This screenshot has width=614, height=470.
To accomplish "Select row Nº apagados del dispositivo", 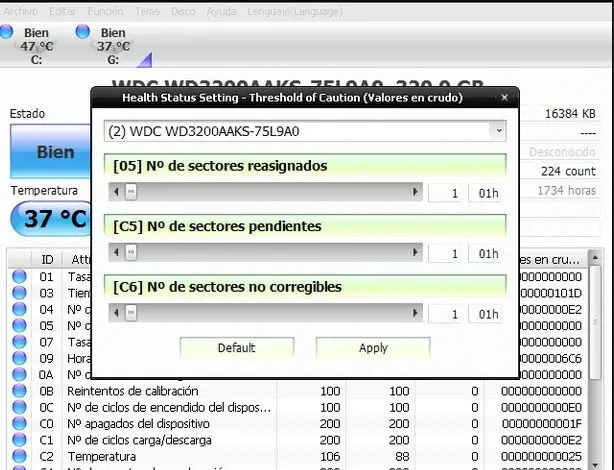I will pos(298,423).
